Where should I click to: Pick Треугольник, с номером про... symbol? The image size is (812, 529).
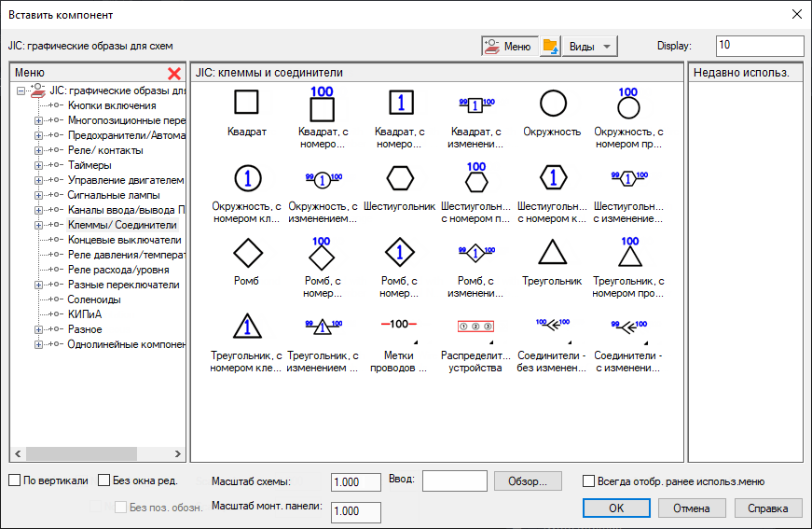pos(628,252)
